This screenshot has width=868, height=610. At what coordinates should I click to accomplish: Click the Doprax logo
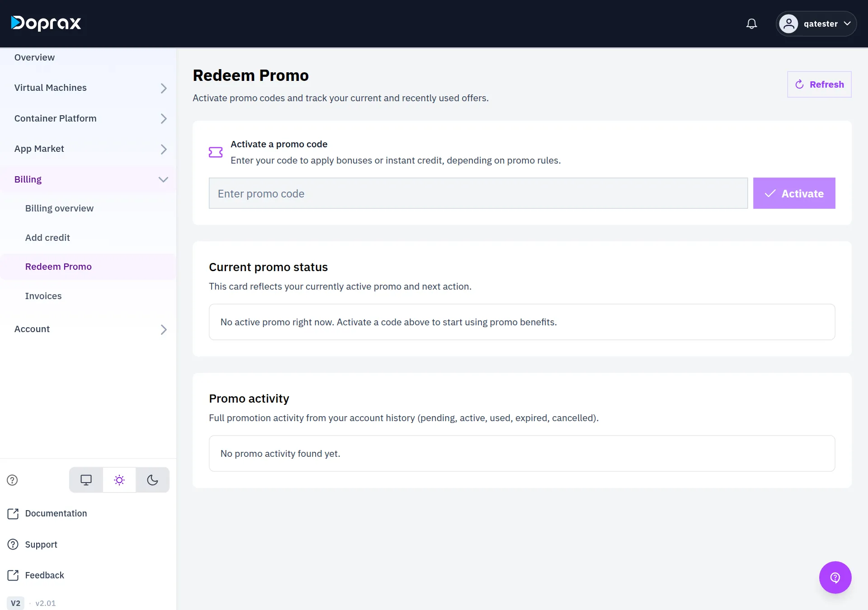click(x=46, y=23)
